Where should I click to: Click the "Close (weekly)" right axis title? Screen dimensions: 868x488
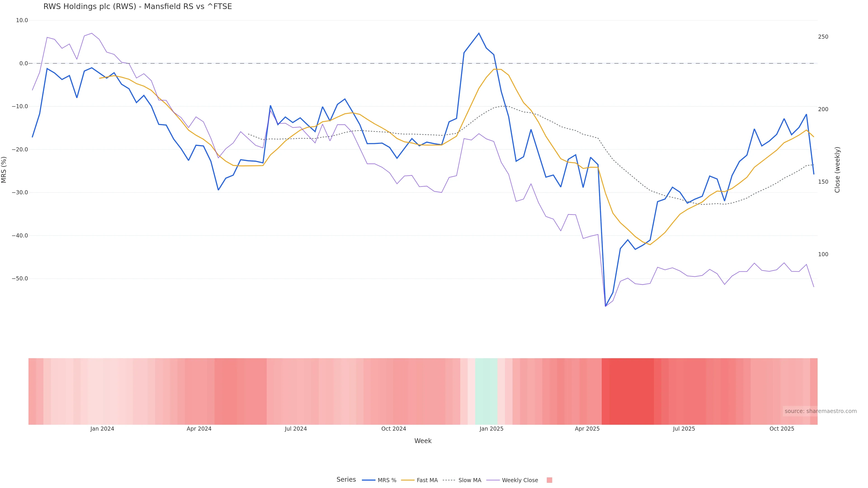[x=837, y=170]
